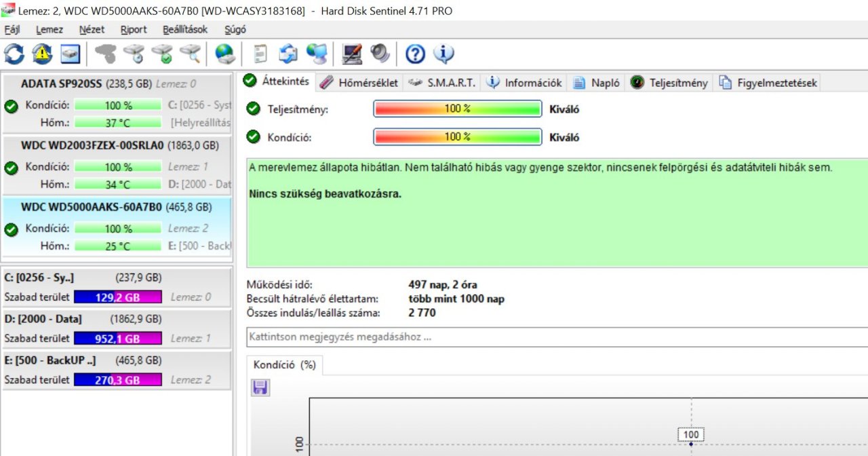
Task: Click the start/stop count value 2 770
Action: [422, 313]
